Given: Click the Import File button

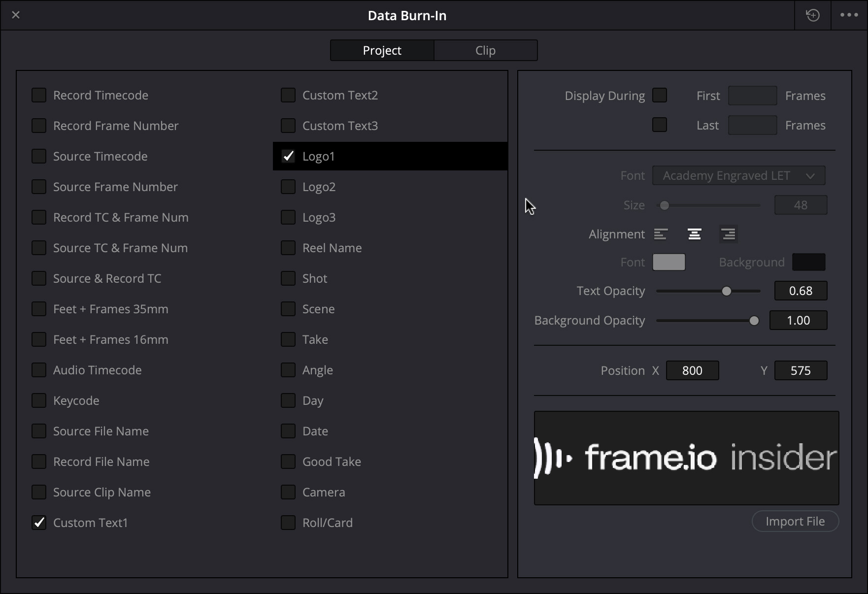Looking at the screenshot, I should [x=795, y=521].
